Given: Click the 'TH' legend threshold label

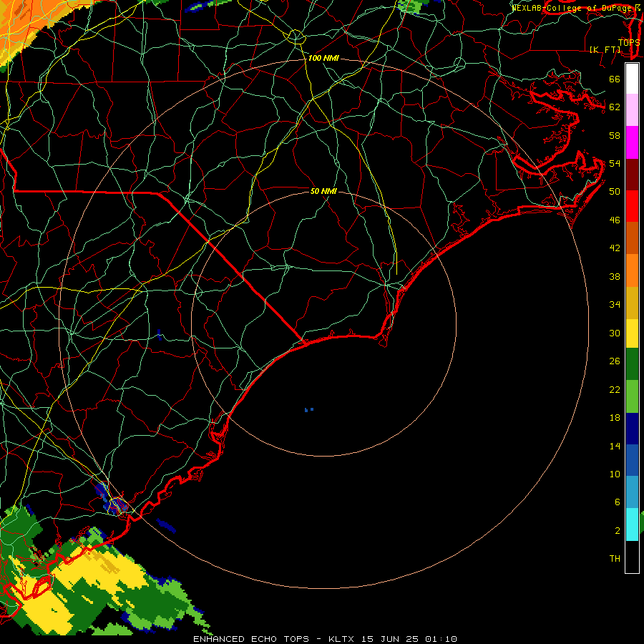Looking at the screenshot, I should coord(615,559).
